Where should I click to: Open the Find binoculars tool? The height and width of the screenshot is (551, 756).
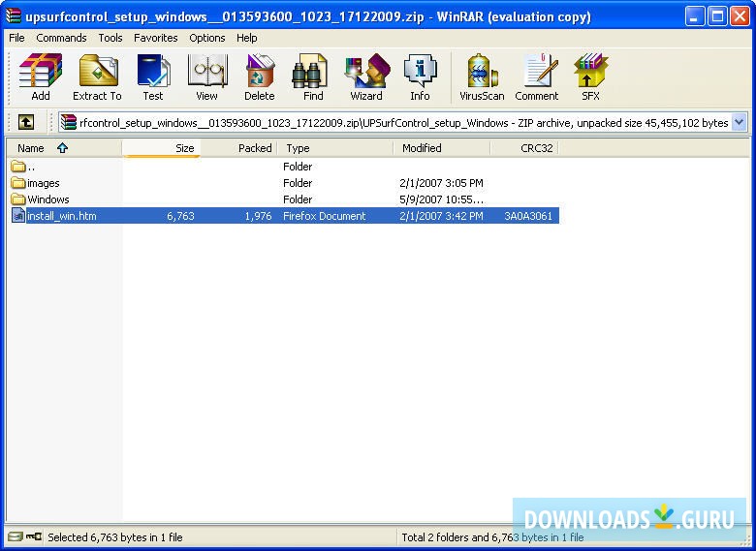point(313,77)
